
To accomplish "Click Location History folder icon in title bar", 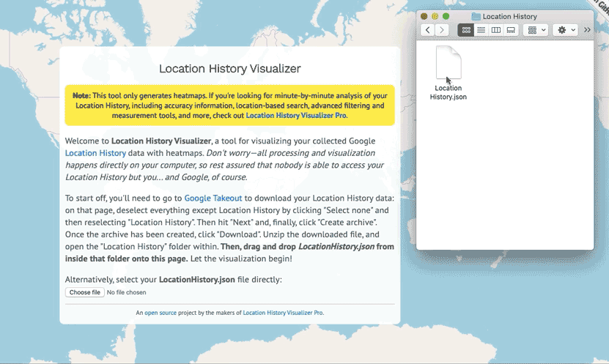I will click(476, 16).
